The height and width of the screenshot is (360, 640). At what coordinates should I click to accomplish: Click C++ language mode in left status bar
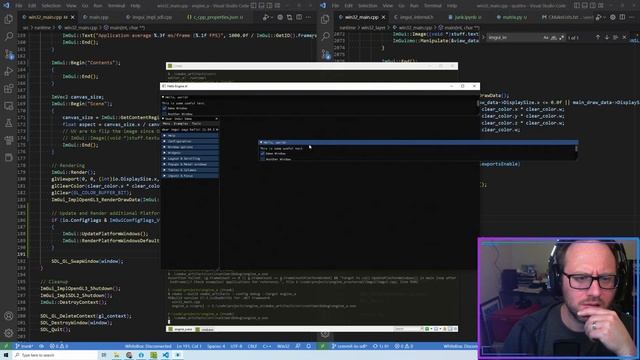267,346
